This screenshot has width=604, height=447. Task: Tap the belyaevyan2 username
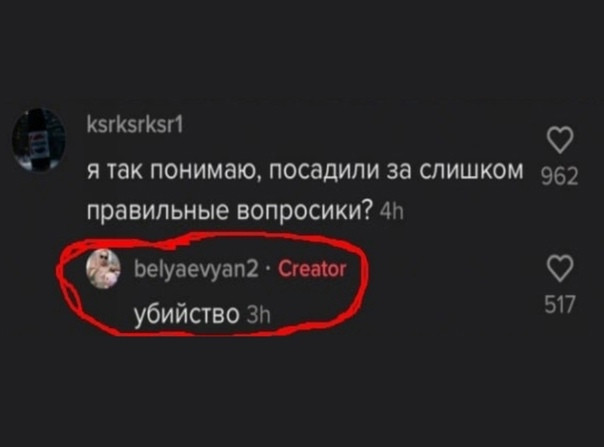[x=196, y=269]
